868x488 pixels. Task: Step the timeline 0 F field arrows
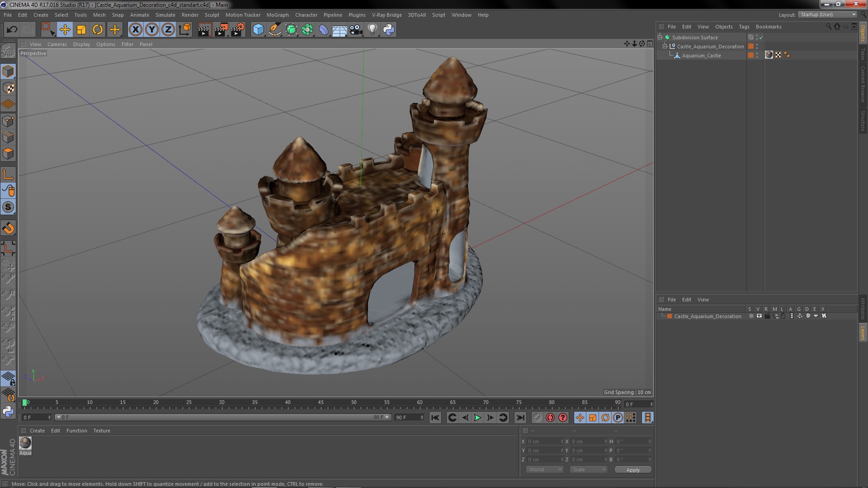point(49,417)
